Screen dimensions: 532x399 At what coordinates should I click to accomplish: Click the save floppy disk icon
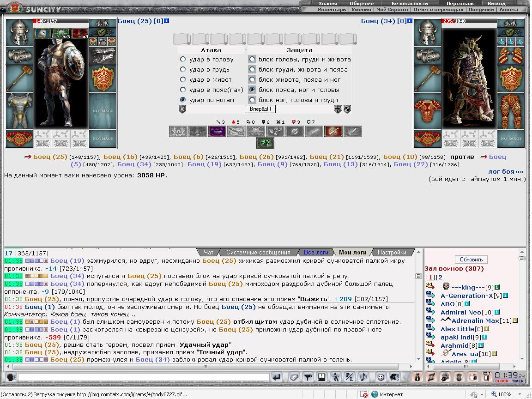(321, 377)
